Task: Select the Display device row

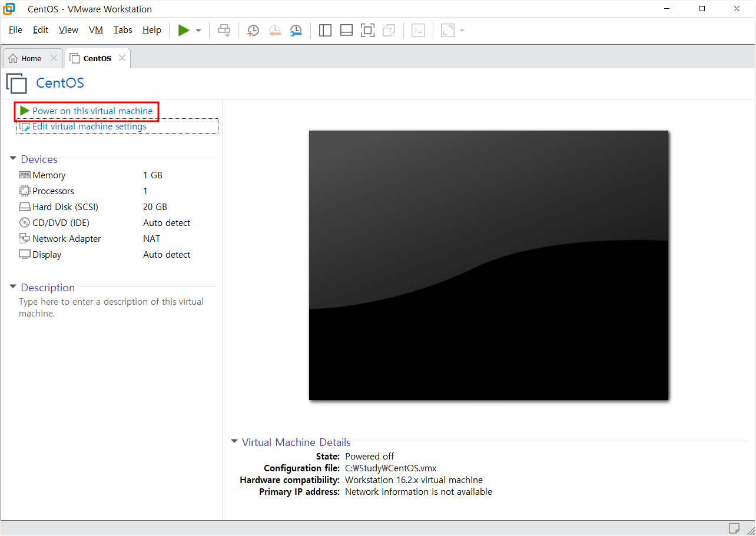Action: pyautogui.click(x=117, y=255)
